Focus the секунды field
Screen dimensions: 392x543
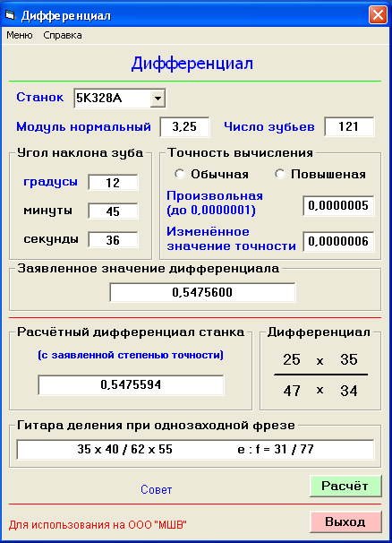point(113,239)
